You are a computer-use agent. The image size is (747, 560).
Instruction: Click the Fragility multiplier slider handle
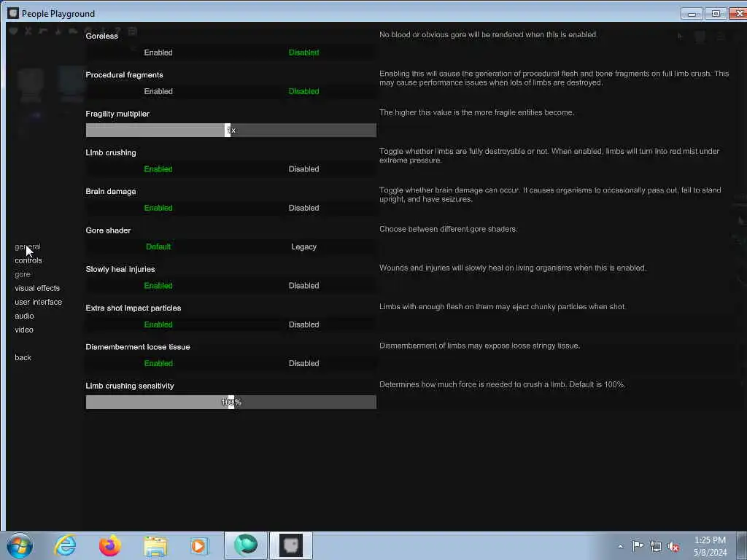[x=228, y=130]
